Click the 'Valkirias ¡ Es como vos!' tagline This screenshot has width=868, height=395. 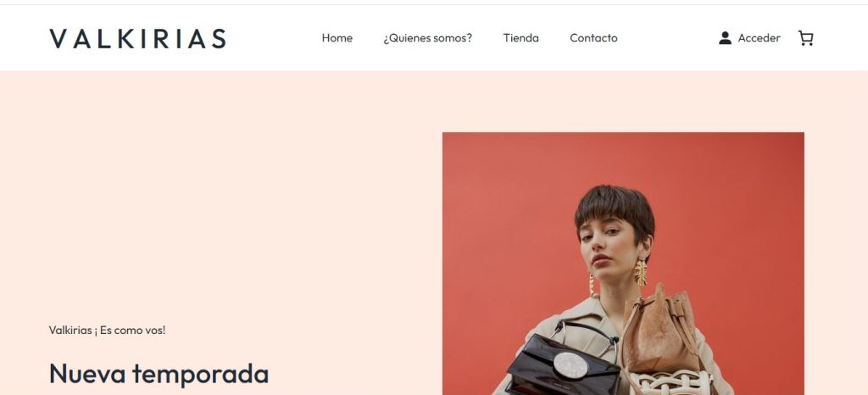click(107, 331)
